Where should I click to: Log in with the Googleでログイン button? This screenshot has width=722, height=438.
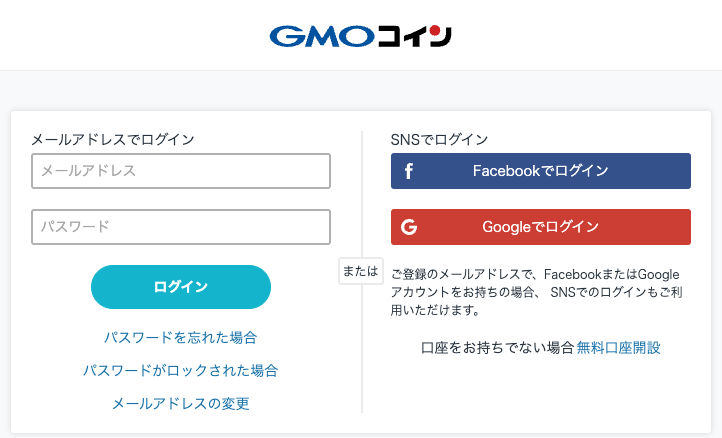click(541, 227)
